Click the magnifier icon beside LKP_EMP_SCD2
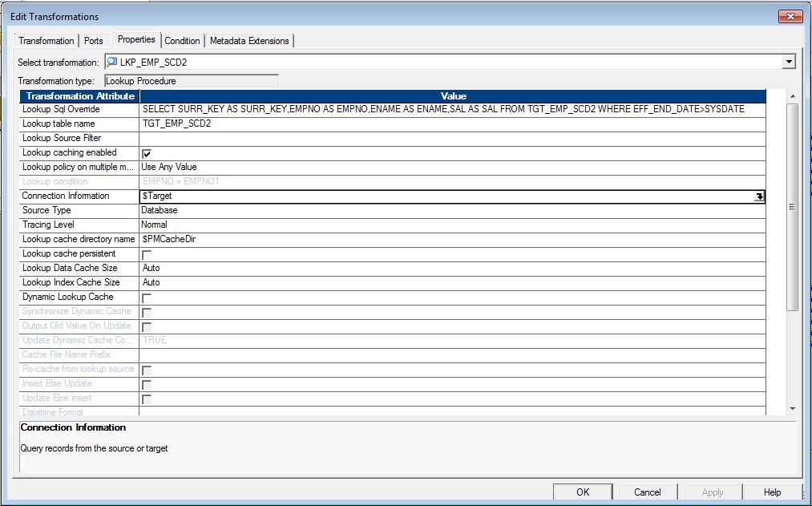Image resolution: width=812 pixels, height=506 pixels. click(111, 62)
